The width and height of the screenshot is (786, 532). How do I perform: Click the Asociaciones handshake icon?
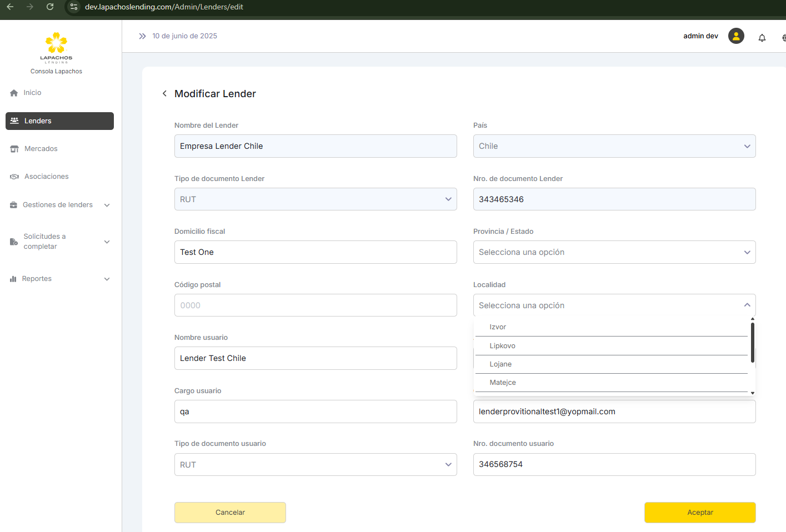tap(14, 177)
